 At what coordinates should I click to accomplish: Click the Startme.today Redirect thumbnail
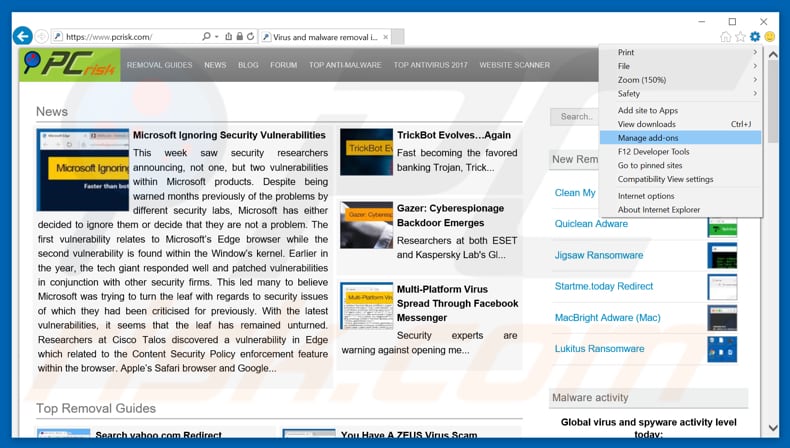[x=722, y=287]
